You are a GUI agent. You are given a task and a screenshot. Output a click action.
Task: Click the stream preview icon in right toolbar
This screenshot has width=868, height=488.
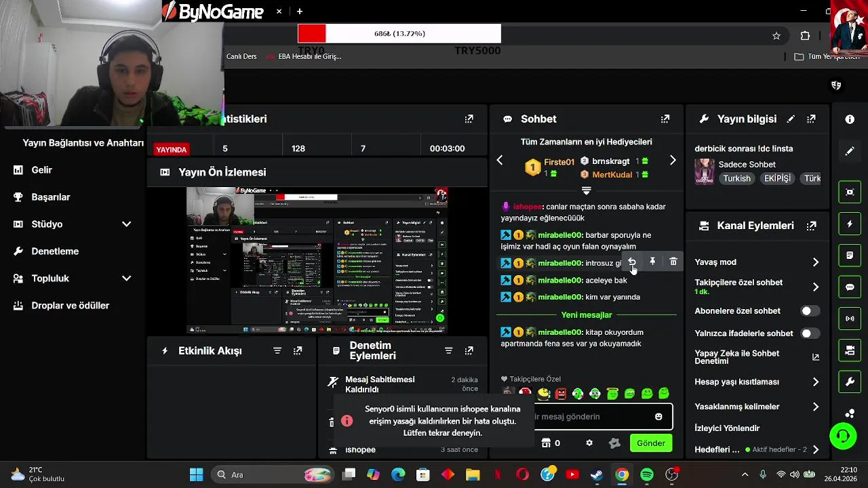tap(850, 192)
